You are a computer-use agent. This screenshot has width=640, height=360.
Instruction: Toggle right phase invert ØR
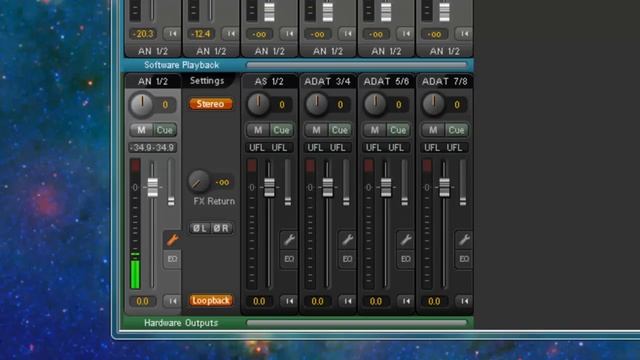[222, 228]
